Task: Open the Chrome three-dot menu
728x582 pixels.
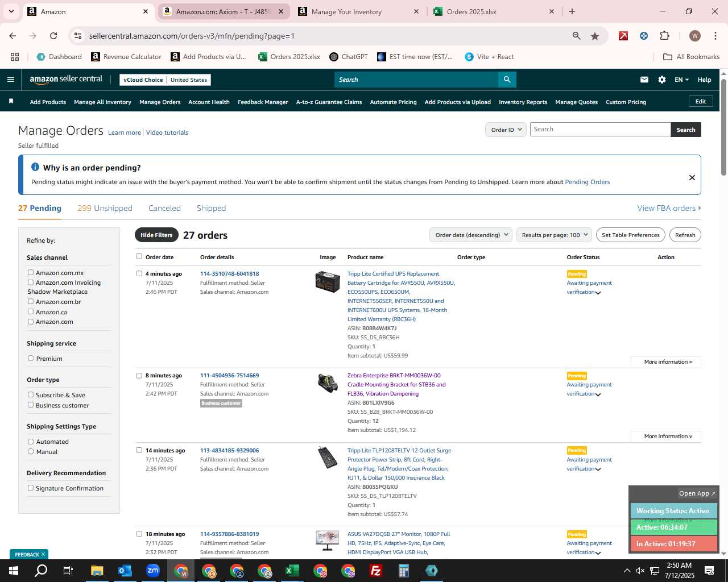Action: [714, 36]
